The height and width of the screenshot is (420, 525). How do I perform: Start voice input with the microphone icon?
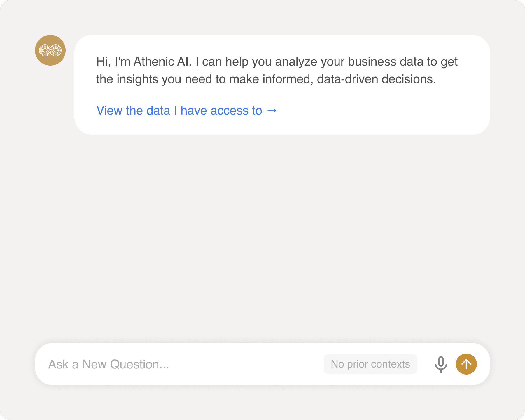441,364
